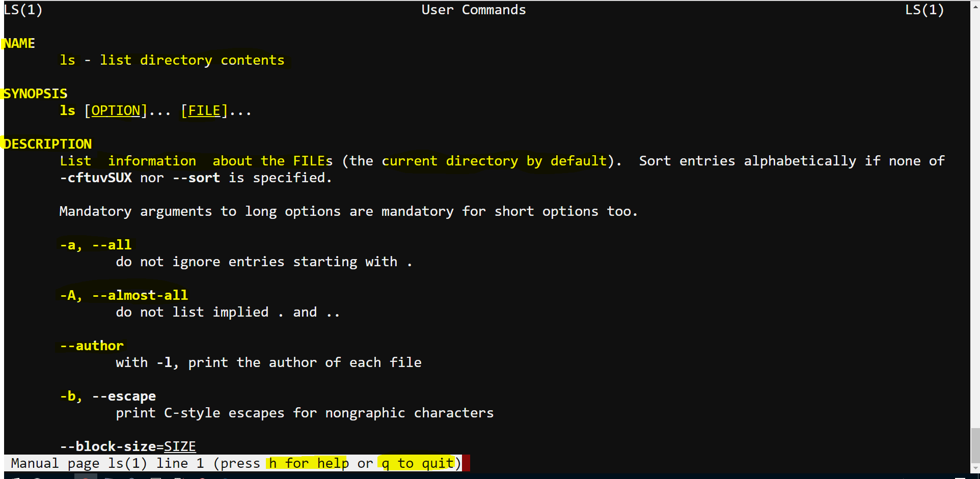
Task: Click 'do not ignore entries starting with .'
Action: coord(264,262)
